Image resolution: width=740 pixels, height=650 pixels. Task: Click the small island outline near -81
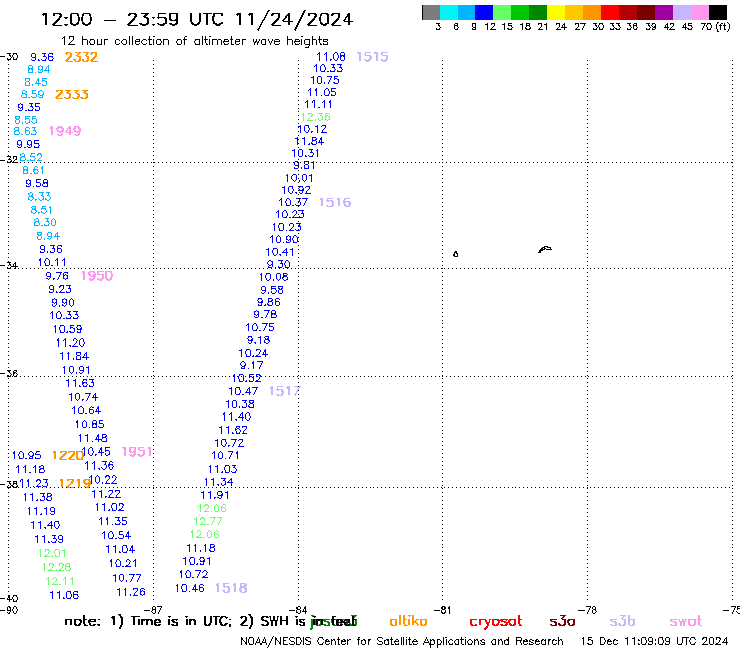click(x=455, y=254)
